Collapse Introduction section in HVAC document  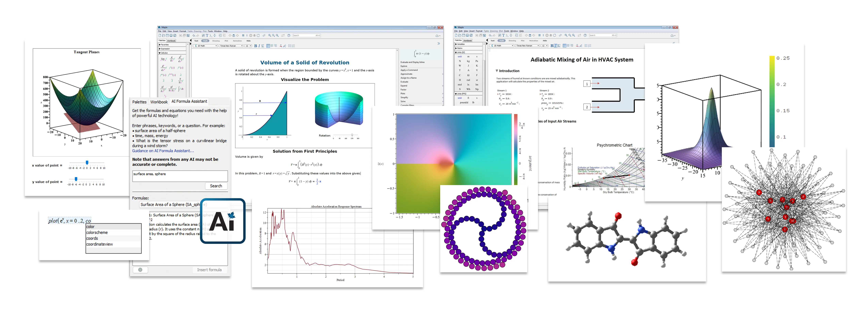click(497, 71)
